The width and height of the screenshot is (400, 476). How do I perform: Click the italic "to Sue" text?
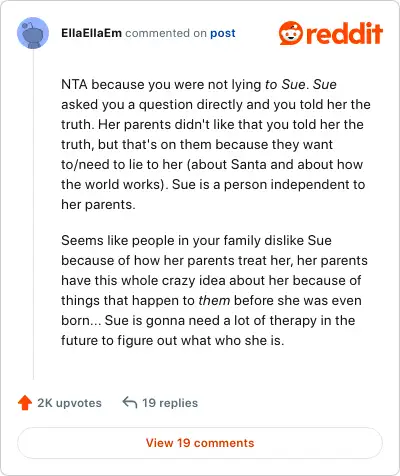click(285, 84)
